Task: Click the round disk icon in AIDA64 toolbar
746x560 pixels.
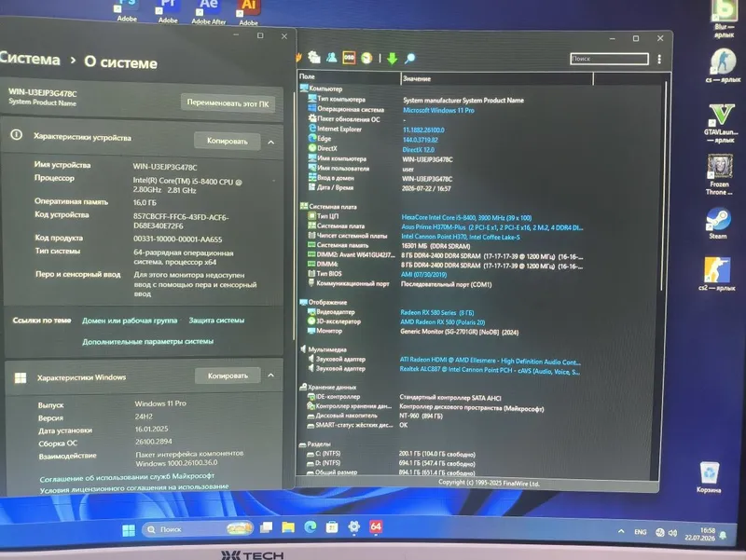Action: (366, 58)
